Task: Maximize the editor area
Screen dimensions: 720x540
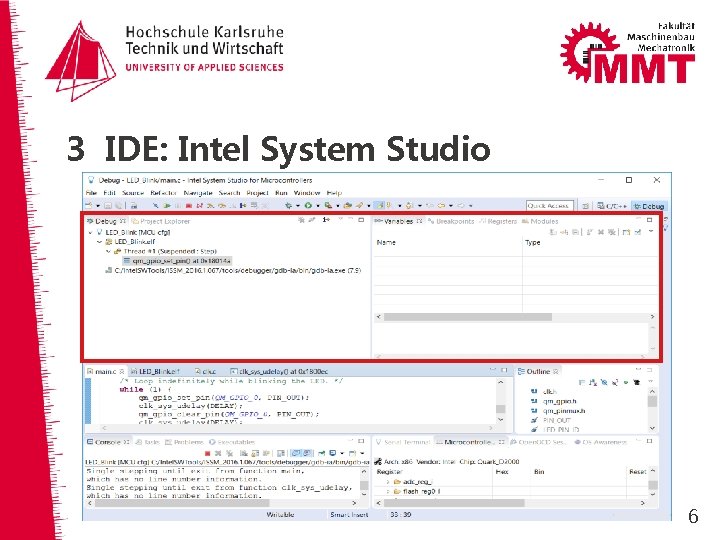Action: click(504, 370)
